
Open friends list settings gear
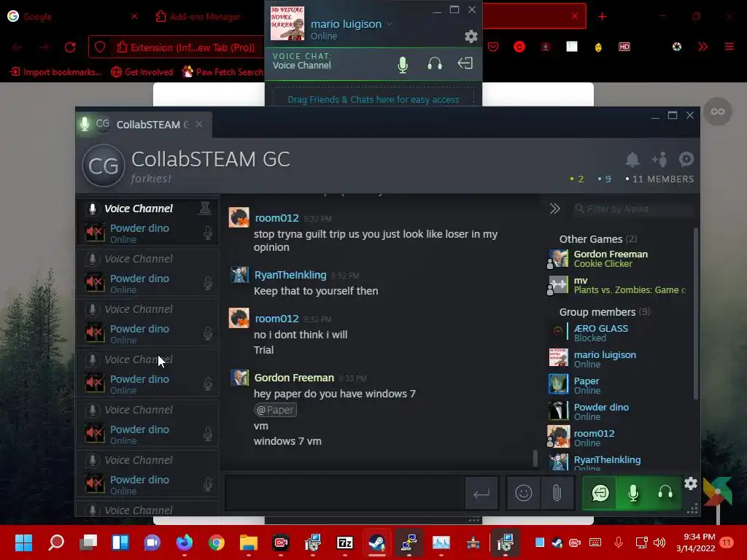point(471,36)
